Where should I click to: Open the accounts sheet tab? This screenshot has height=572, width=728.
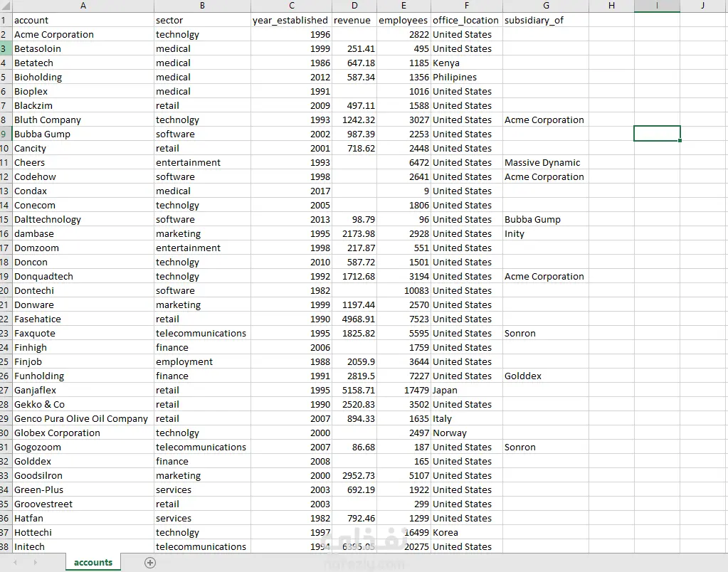(93, 562)
